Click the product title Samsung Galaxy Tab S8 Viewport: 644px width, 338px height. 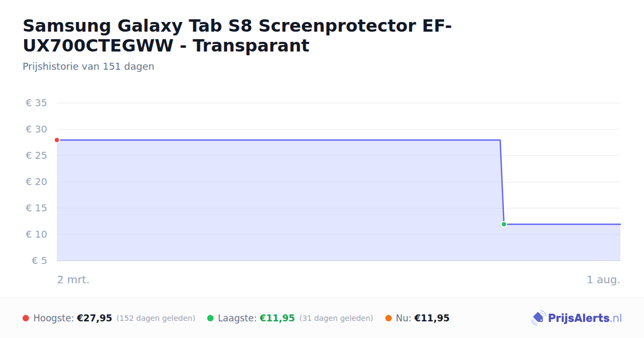[x=237, y=35]
